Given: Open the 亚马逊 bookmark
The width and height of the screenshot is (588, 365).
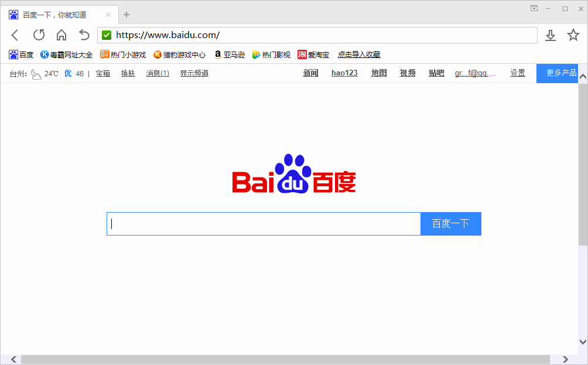Looking at the screenshot, I should point(230,54).
